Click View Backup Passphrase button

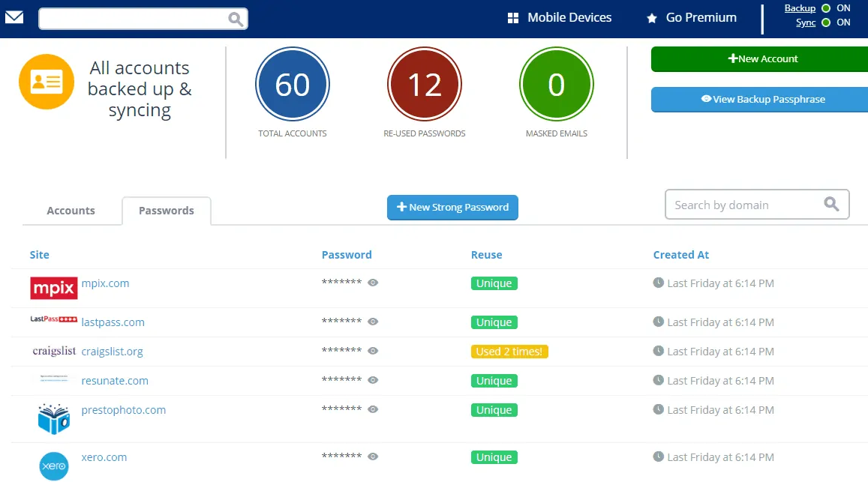click(759, 100)
